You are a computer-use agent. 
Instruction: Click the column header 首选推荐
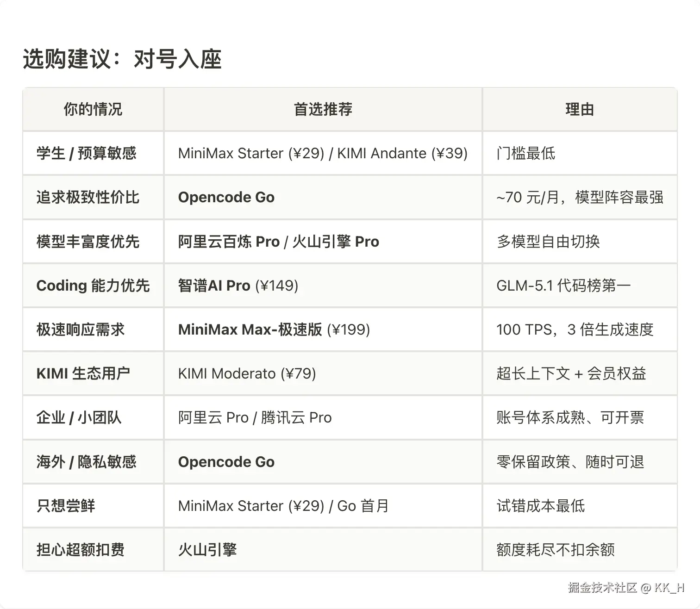pos(323,109)
